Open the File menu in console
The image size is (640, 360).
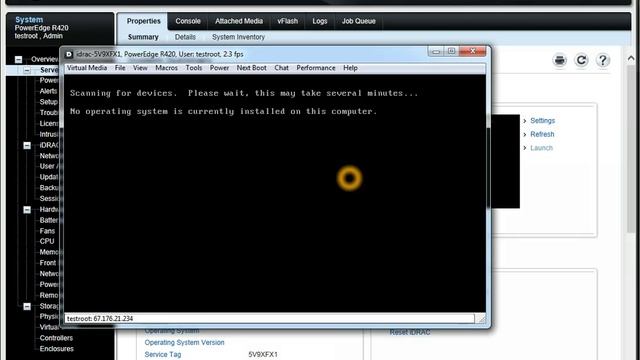tap(120, 68)
